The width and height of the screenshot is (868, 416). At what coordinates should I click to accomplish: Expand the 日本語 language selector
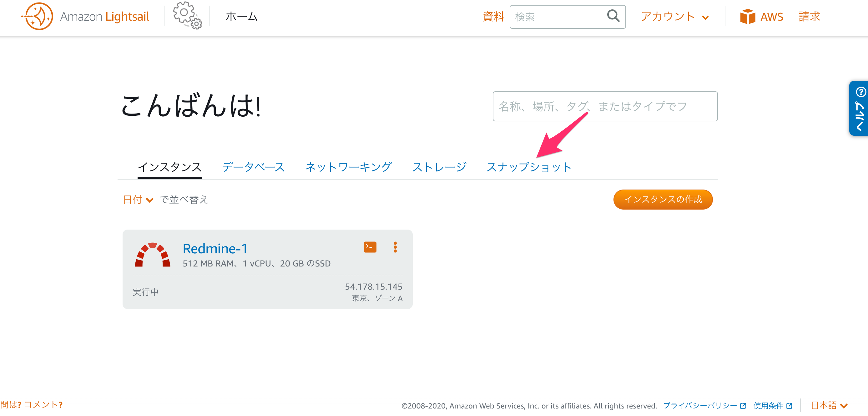tap(829, 405)
